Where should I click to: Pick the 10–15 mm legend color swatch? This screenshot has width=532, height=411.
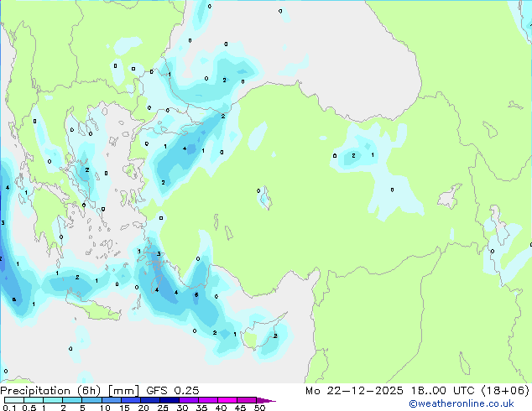pos(111,400)
